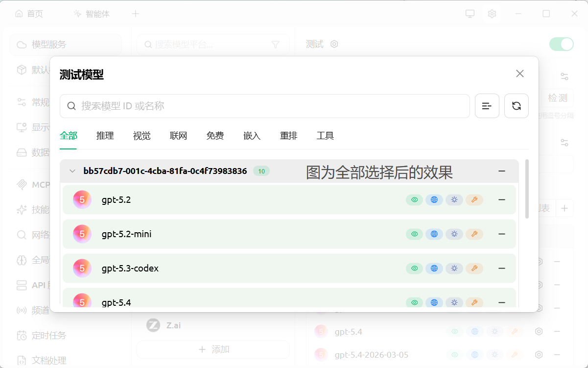Remove gpt-5.4-2026-03-05 in background list
588x368 pixels.
coord(557,354)
